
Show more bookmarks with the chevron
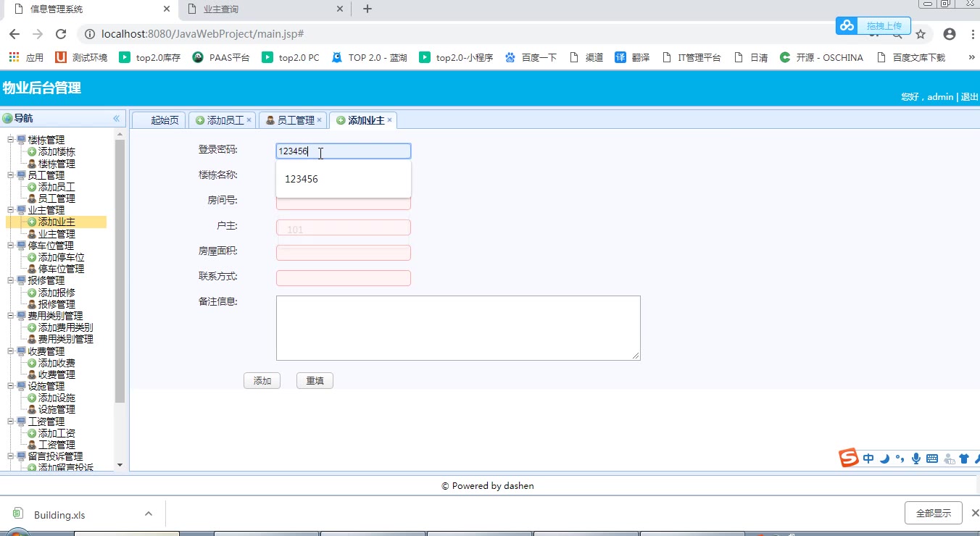click(x=971, y=57)
